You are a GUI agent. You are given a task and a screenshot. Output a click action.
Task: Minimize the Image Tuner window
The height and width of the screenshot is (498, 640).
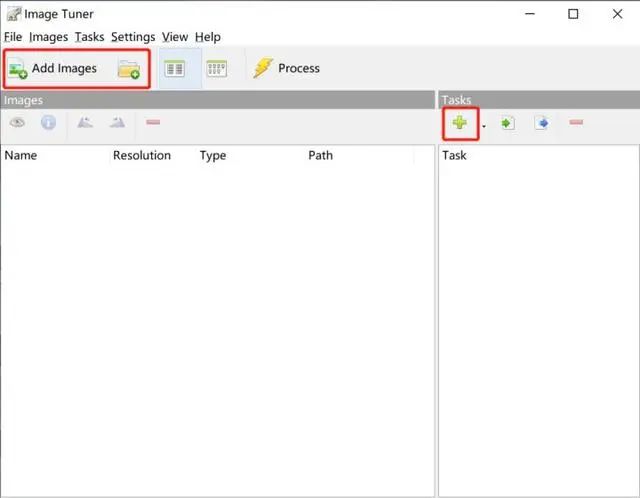click(530, 14)
